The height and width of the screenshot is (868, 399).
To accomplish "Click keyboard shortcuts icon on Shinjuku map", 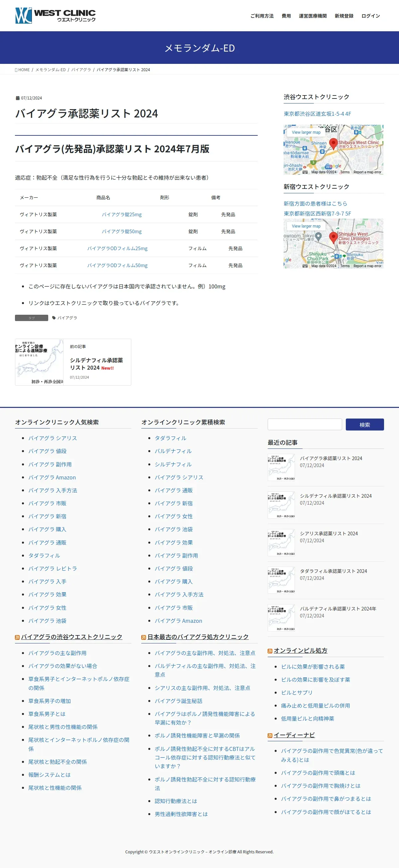I will point(305,266).
